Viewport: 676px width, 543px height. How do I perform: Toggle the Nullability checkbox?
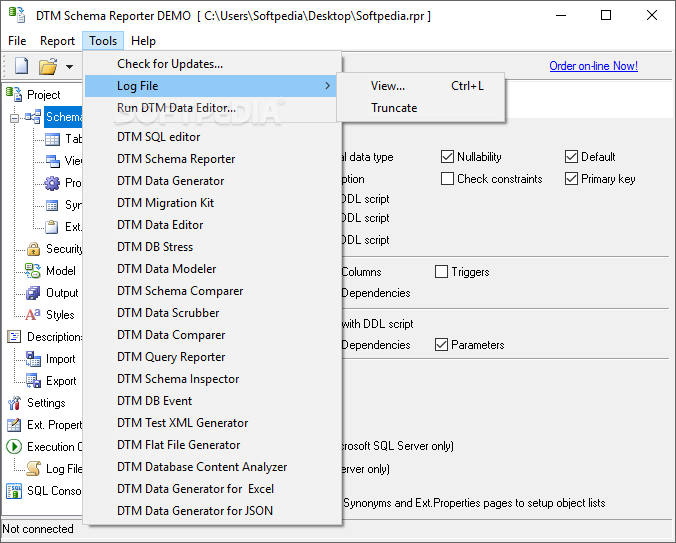point(447,157)
